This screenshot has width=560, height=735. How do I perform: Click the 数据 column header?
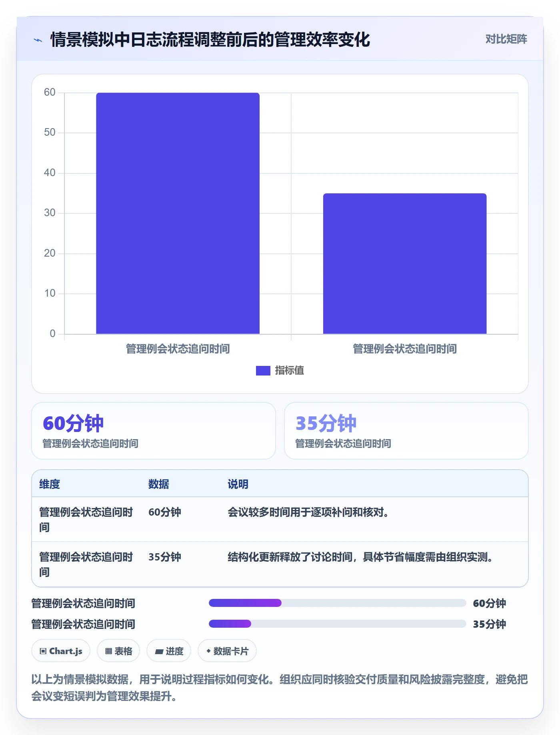(x=159, y=484)
